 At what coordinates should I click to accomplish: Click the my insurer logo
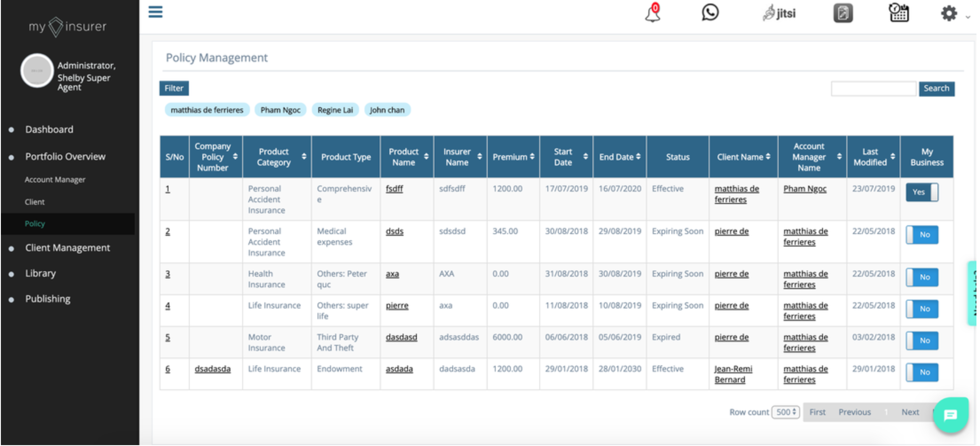click(67, 27)
